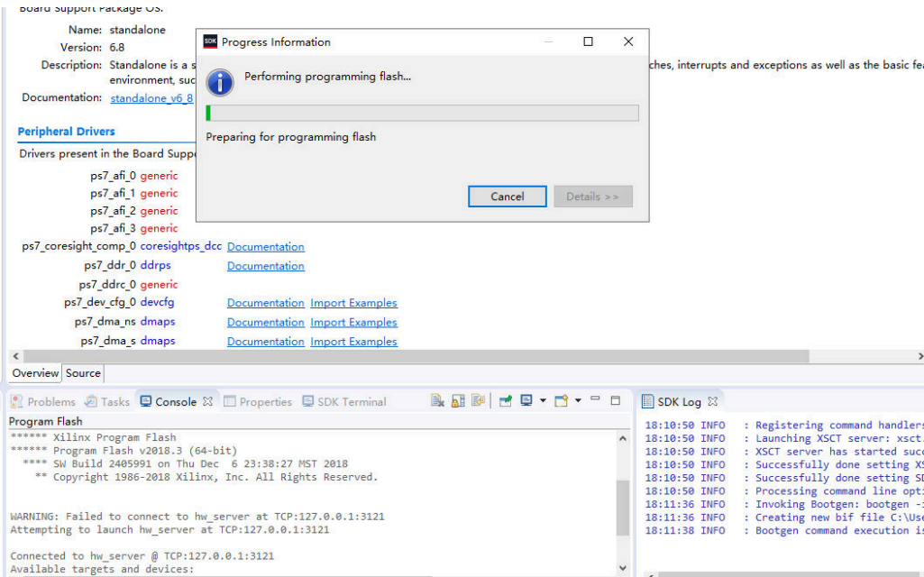Switch to the Source tab
The image size is (924, 577).
(x=83, y=373)
